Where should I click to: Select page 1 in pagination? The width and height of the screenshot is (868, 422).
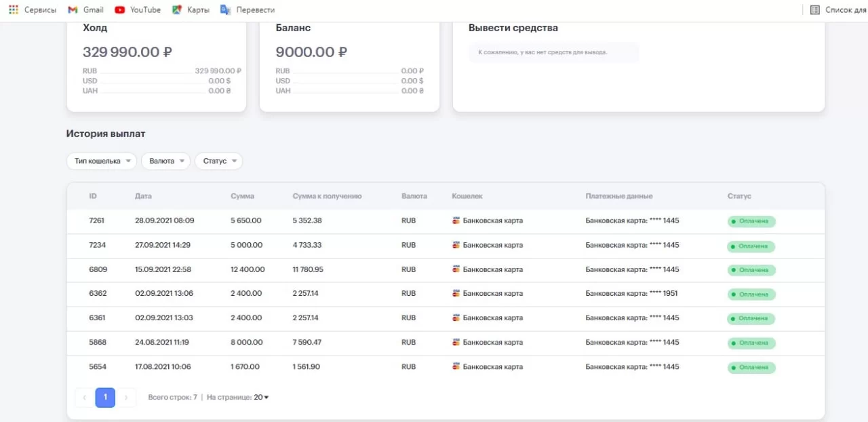click(105, 398)
